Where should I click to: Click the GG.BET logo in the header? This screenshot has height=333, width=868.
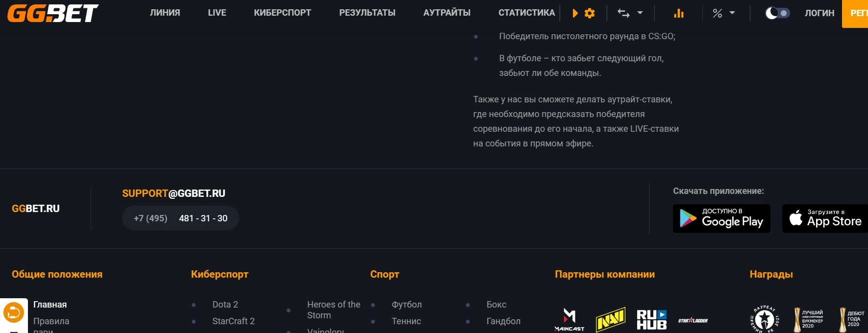(x=53, y=13)
